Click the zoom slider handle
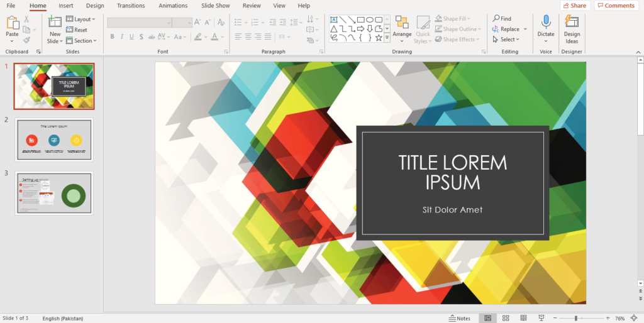 575,318
